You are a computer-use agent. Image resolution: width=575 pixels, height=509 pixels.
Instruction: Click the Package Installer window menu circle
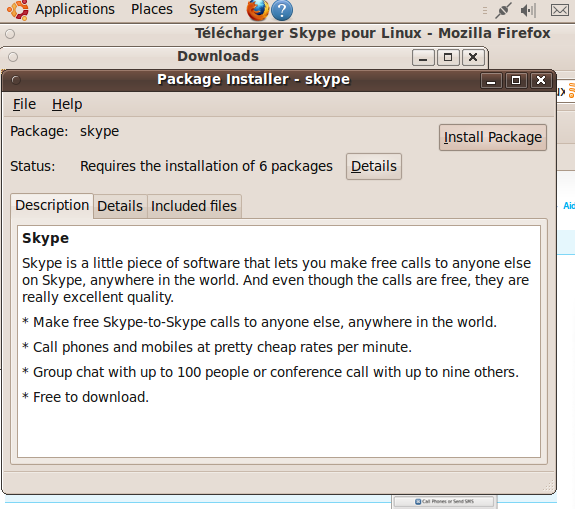coord(16,80)
